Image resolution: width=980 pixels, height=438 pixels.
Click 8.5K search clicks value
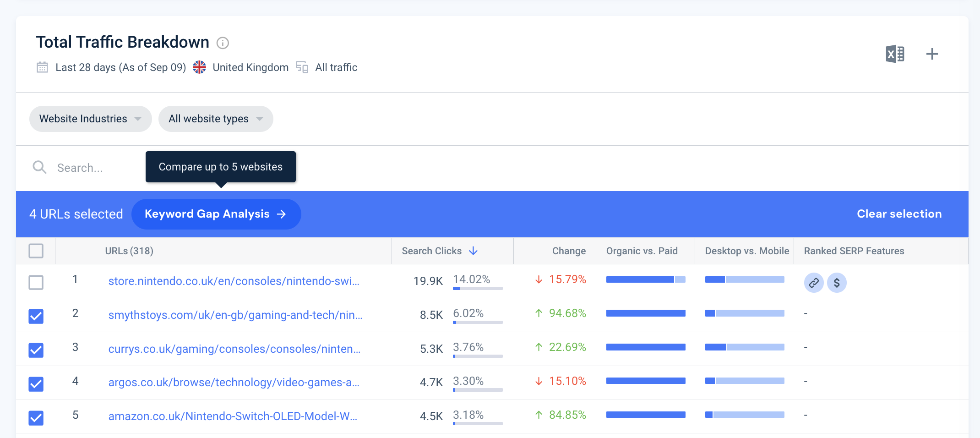431,315
